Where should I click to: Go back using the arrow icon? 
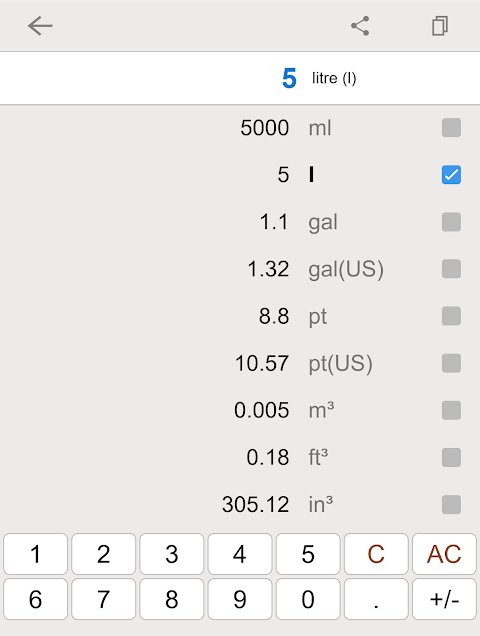click(40, 26)
